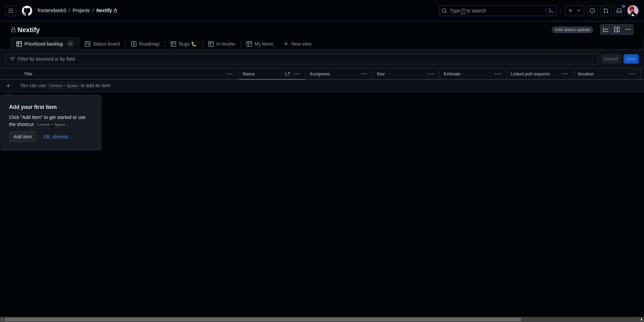Image resolution: width=644 pixels, height=322 pixels.
Task: Switch to the Bugs tab
Action: tap(184, 44)
